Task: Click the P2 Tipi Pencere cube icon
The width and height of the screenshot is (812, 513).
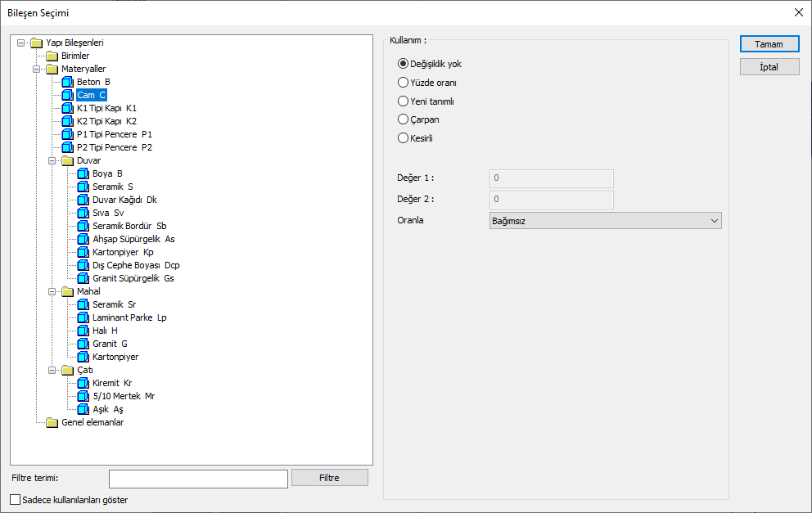Action: (x=67, y=147)
